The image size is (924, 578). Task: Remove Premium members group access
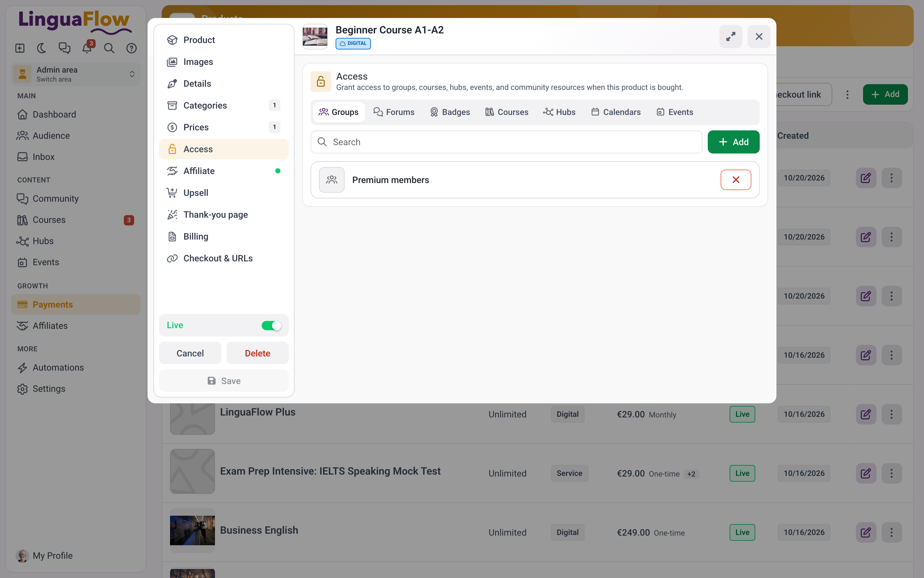click(735, 180)
